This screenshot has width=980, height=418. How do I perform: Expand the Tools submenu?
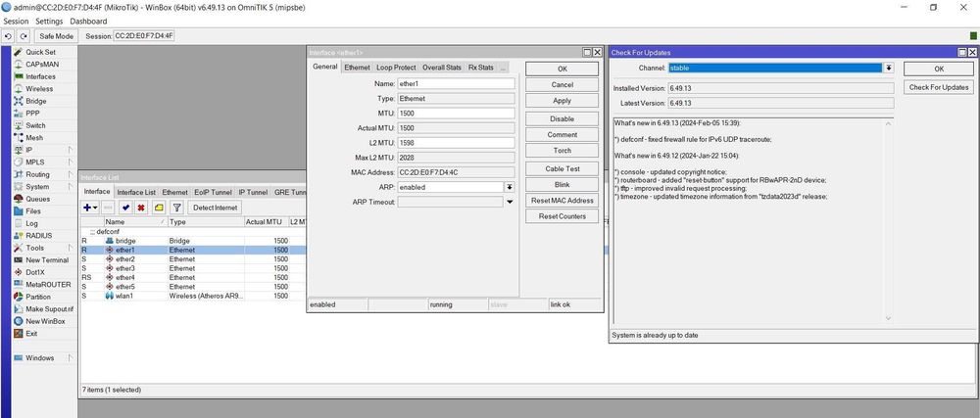tap(70, 248)
